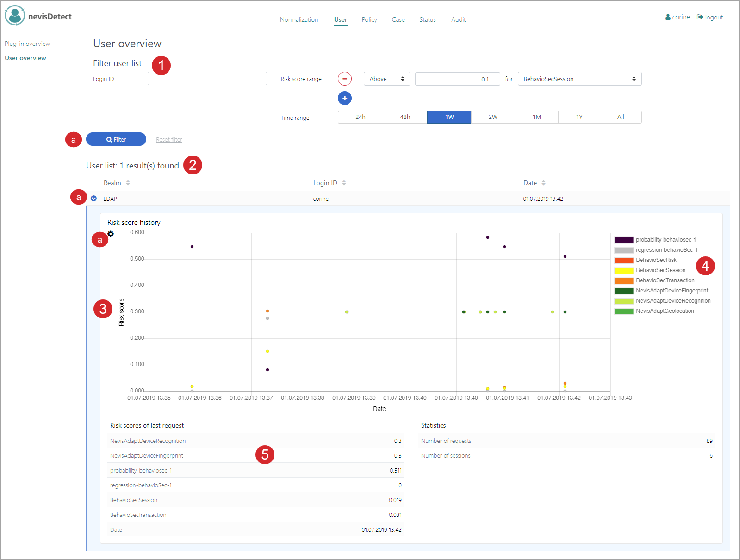740x560 pixels.
Task: Select the 2W time range
Action: point(493,117)
